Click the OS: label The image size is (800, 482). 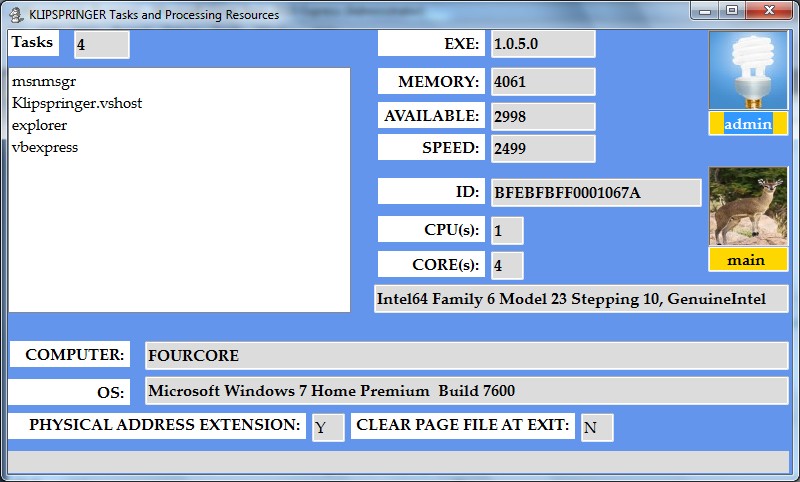tap(69, 392)
